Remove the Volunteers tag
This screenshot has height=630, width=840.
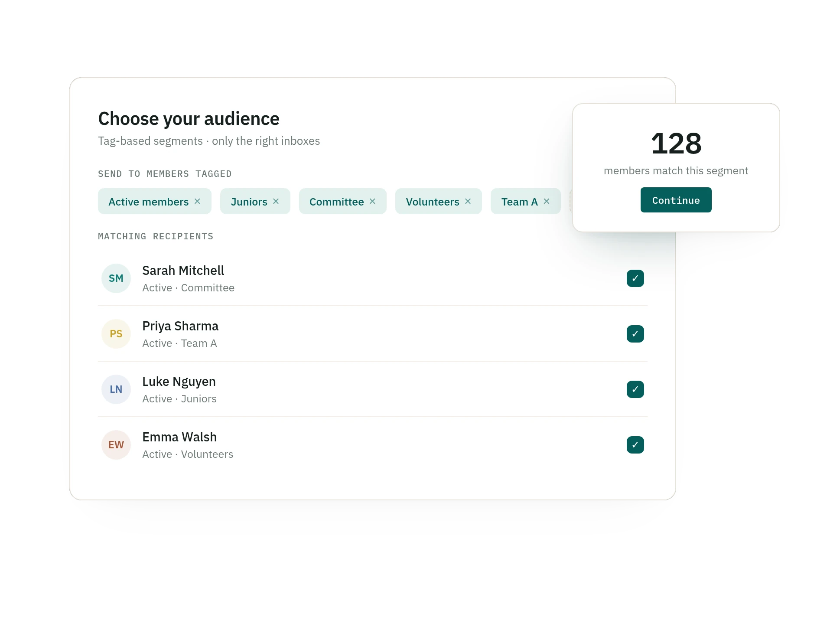(x=468, y=202)
